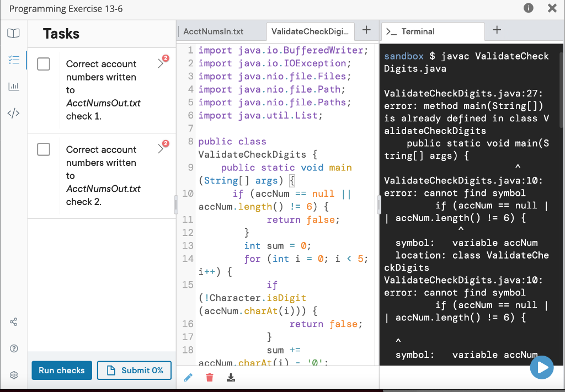Screen dimensions: 565x392
Task: Click the Run checks button
Action: 61,370
